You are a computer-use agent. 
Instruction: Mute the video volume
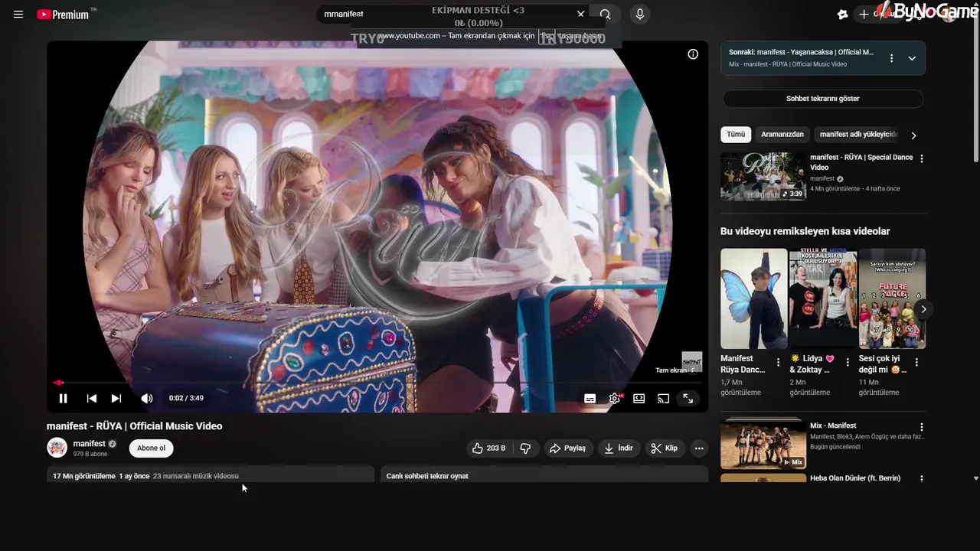147,398
